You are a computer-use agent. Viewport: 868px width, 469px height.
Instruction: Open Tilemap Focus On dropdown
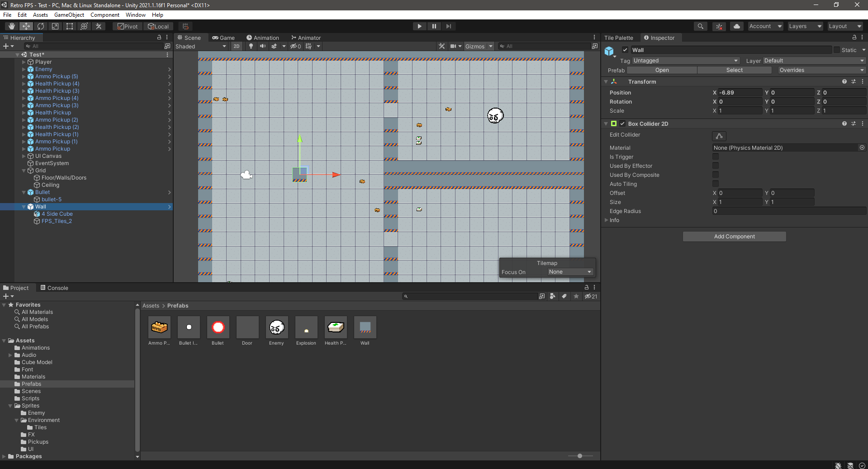pos(570,272)
